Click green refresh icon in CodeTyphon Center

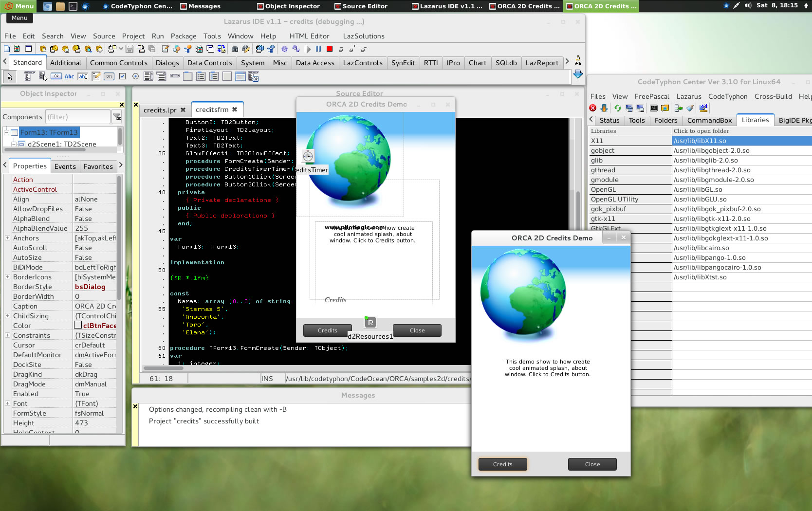(618, 108)
